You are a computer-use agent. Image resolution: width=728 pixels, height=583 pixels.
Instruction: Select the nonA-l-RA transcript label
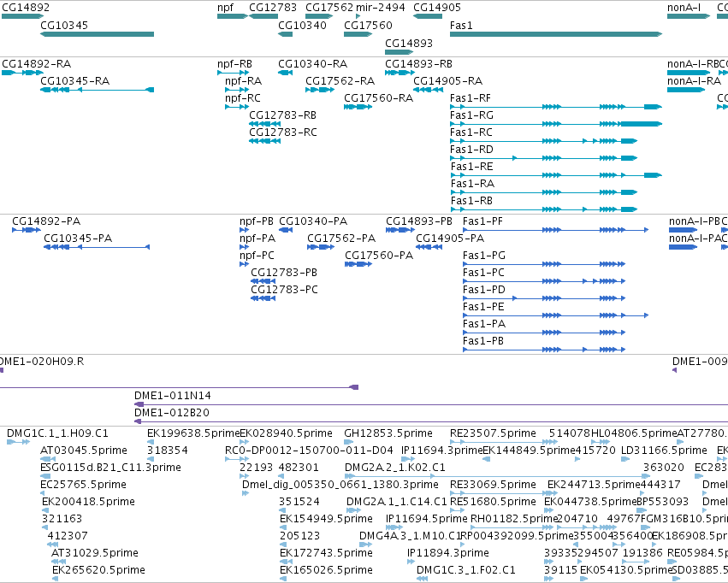694,80
